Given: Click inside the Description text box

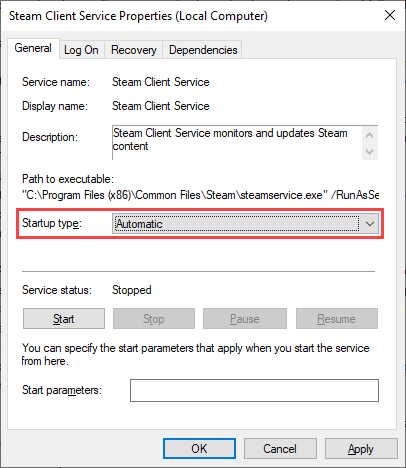Looking at the screenshot, I should coord(237,143).
